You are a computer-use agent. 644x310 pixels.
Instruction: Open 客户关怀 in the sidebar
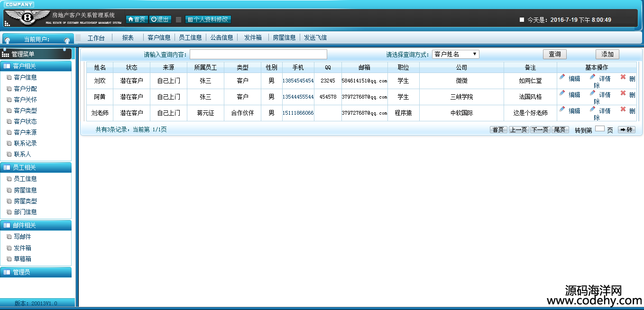[25, 100]
